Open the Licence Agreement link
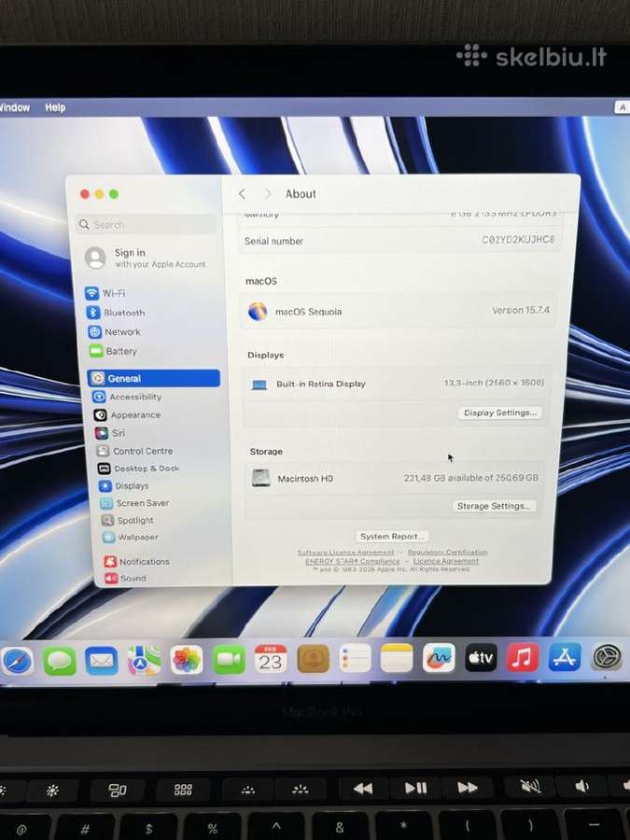The height and width of the screenshot is (840, 630). click(x=446, y=561)
